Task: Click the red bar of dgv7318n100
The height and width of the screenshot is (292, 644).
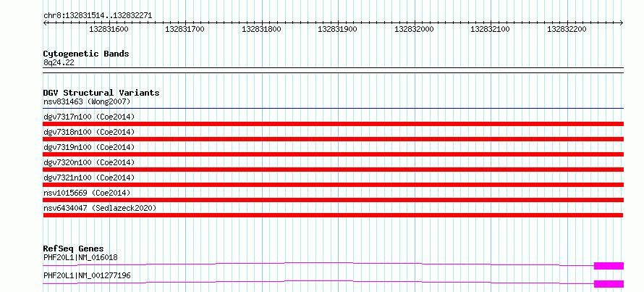Action: click(x=333, y=139)
